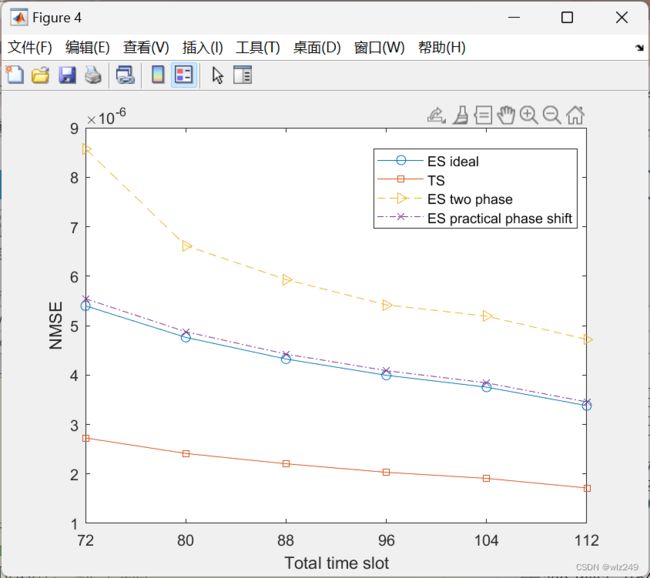
Task: Click the y-axis tick label 9
Action: pos(74,129)
